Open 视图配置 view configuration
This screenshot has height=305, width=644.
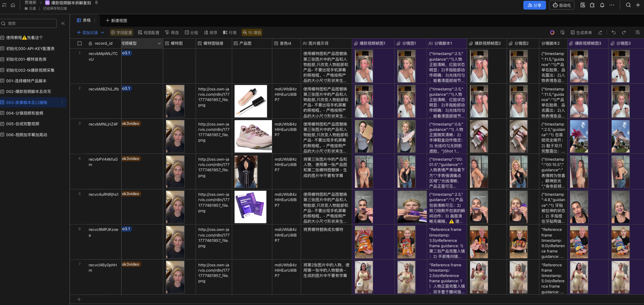pyautogui.click(x=149, y=33)
